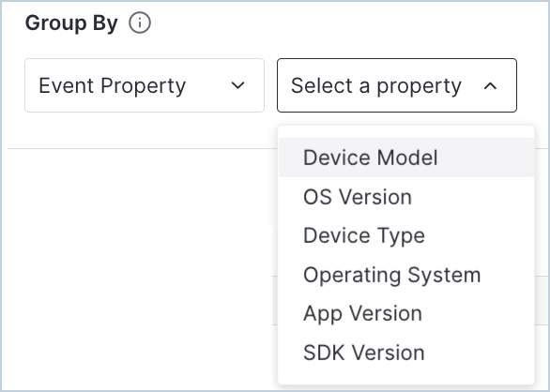The width and height of the screenshot is (550, 392).
Task: Open the Event Property dropdown
Action: tap(145, 85)
